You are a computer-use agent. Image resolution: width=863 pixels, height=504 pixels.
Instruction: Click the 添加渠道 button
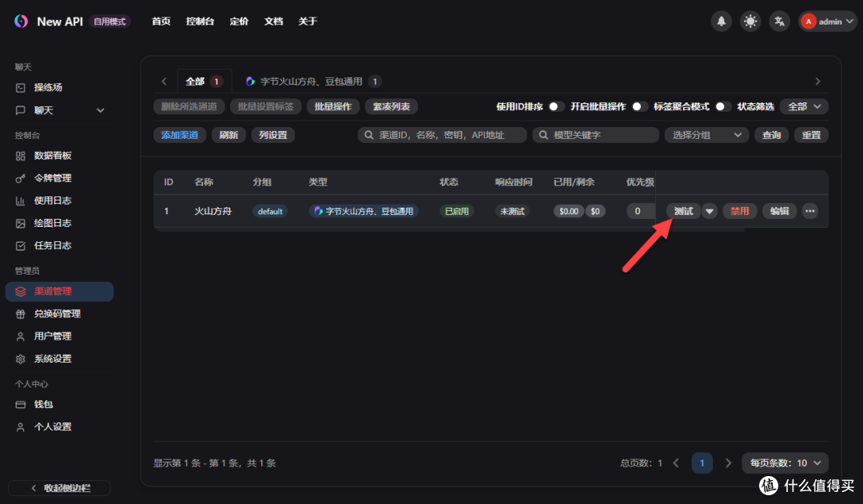point(180,135)
